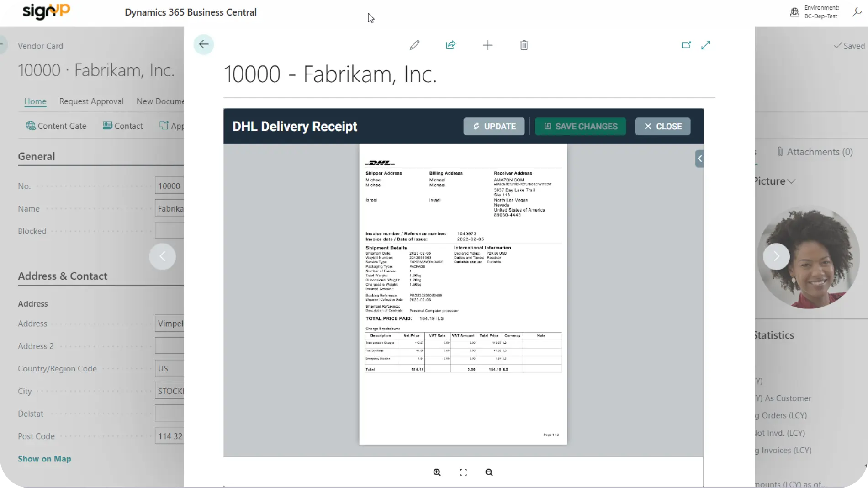Click the signUp logo
868x488 pixels.
click(x=46, y=11)
